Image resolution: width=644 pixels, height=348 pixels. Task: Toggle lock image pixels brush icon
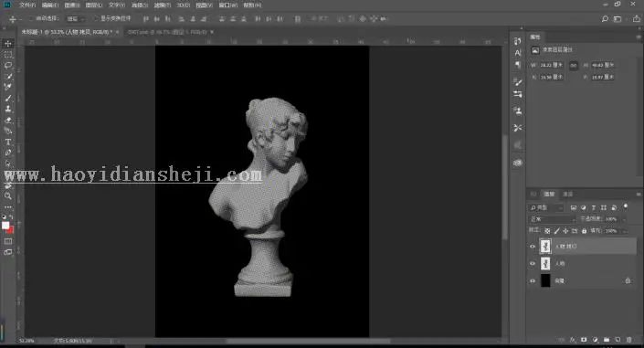pyautogui.click(x=556, y=231)
